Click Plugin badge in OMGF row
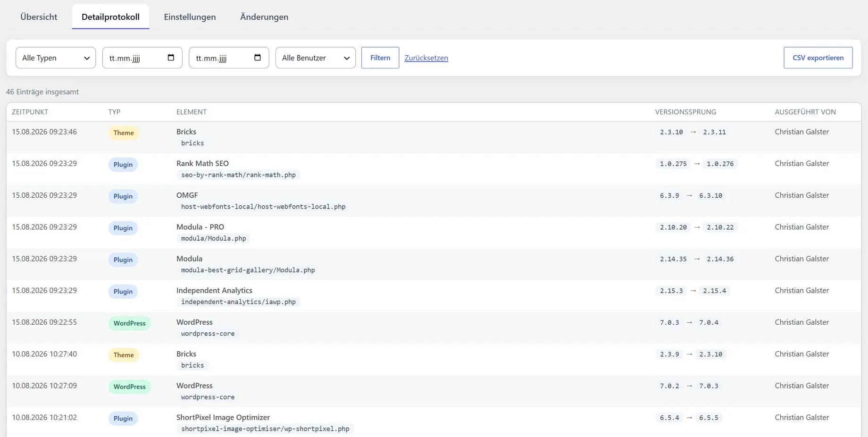This screenshot has width=868, height=437. [123, 196]
